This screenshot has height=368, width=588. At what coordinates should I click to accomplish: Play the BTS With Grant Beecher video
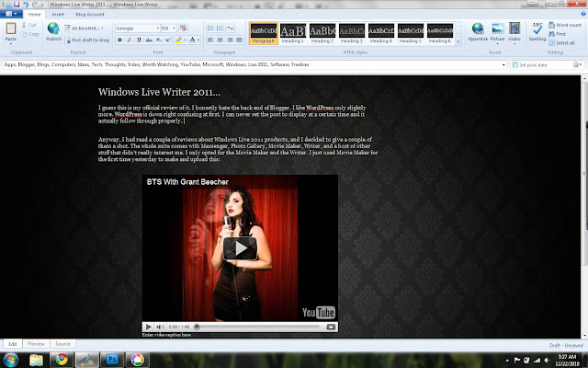click(240, 248)
